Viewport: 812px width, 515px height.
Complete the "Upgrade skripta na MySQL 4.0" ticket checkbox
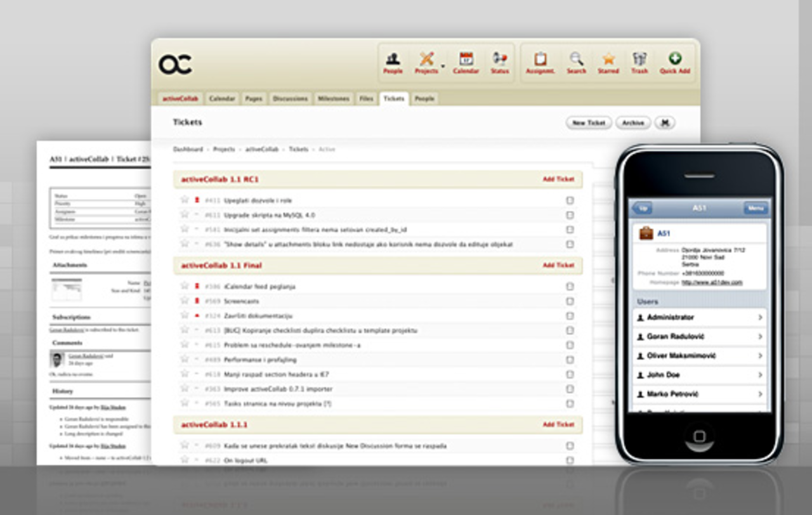570,215
